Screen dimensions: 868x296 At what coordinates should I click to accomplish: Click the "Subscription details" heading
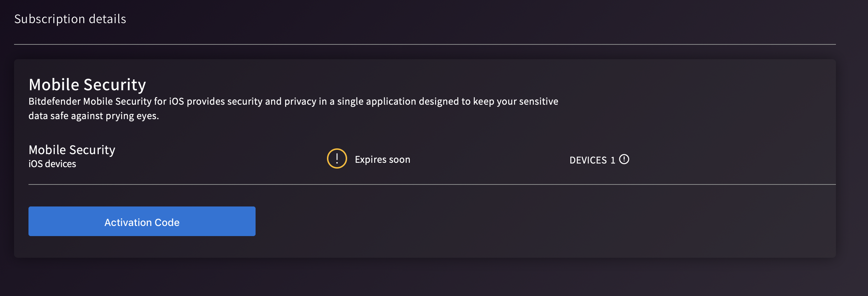tap(70, 19)
